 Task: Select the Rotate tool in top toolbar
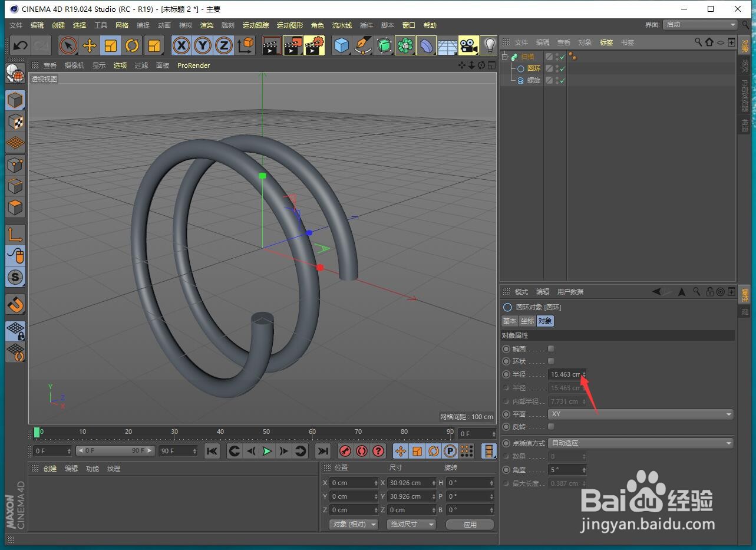tap(132, 45)
